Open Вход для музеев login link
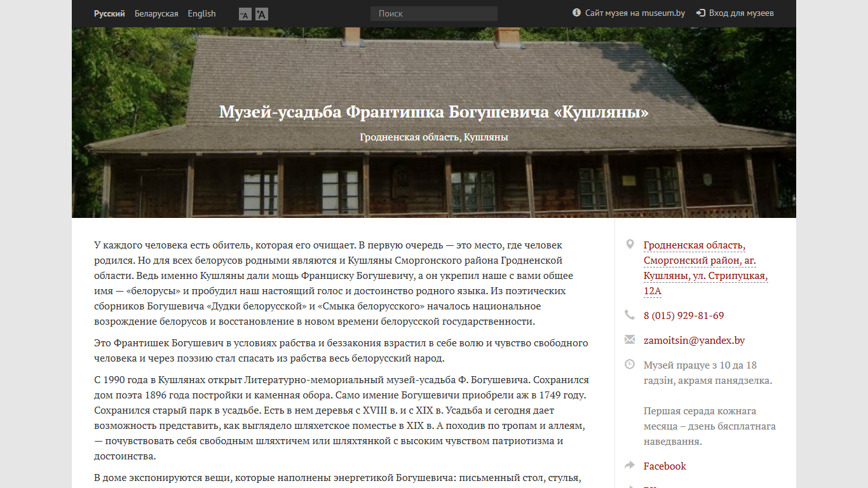Image resolution: width=868 pixels, height=488 pixels. [742, 13]
